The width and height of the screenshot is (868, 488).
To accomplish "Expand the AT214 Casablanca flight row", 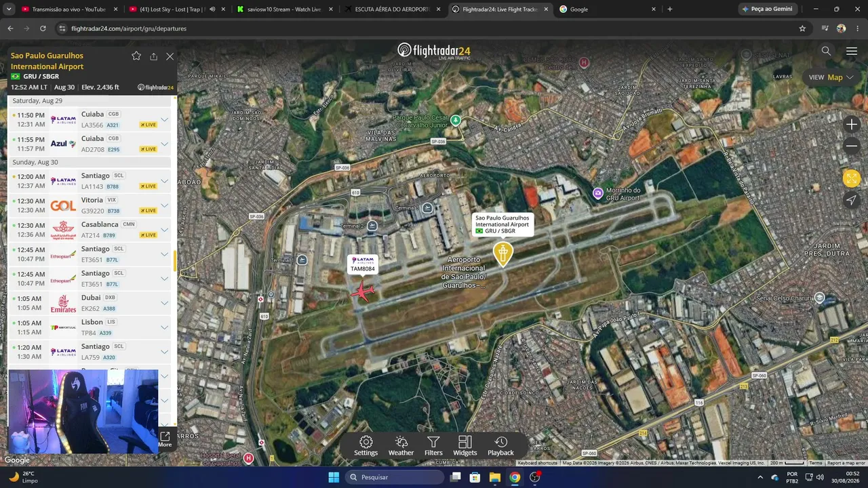I will tap(164, 230).
